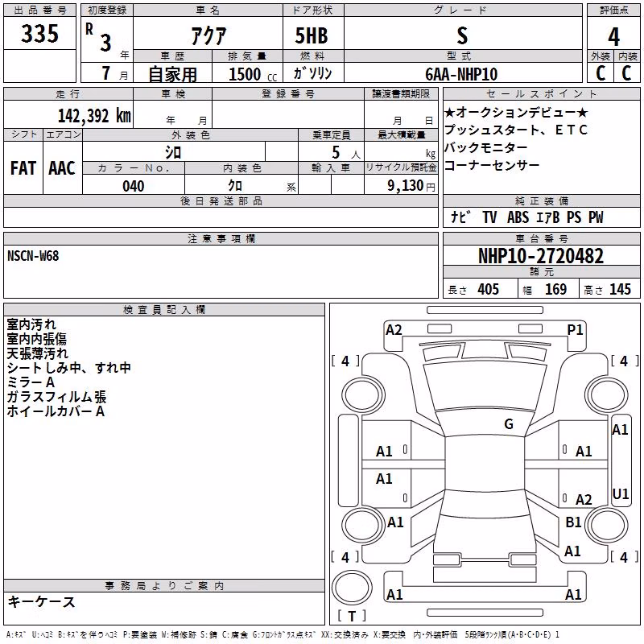This screenshot has width=644, height=644.
Task: Click the first registration month 7
Action: (x=106, y=73)
